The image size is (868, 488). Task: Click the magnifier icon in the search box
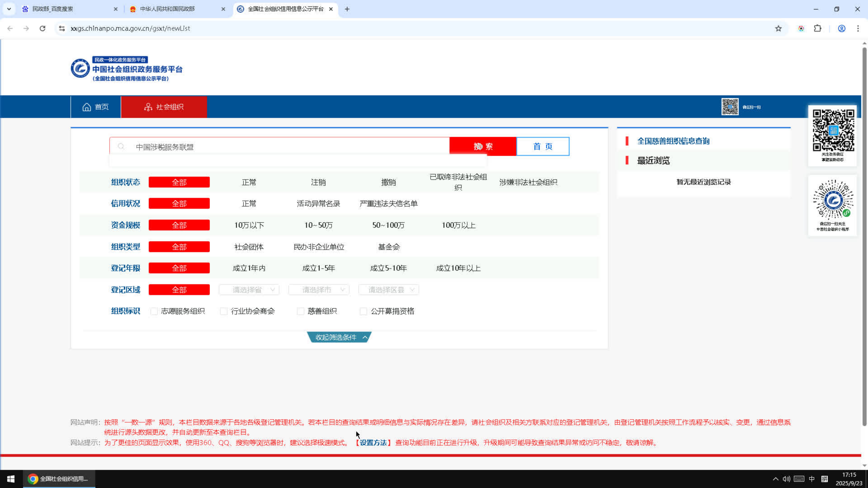click(x=121, y=147)
